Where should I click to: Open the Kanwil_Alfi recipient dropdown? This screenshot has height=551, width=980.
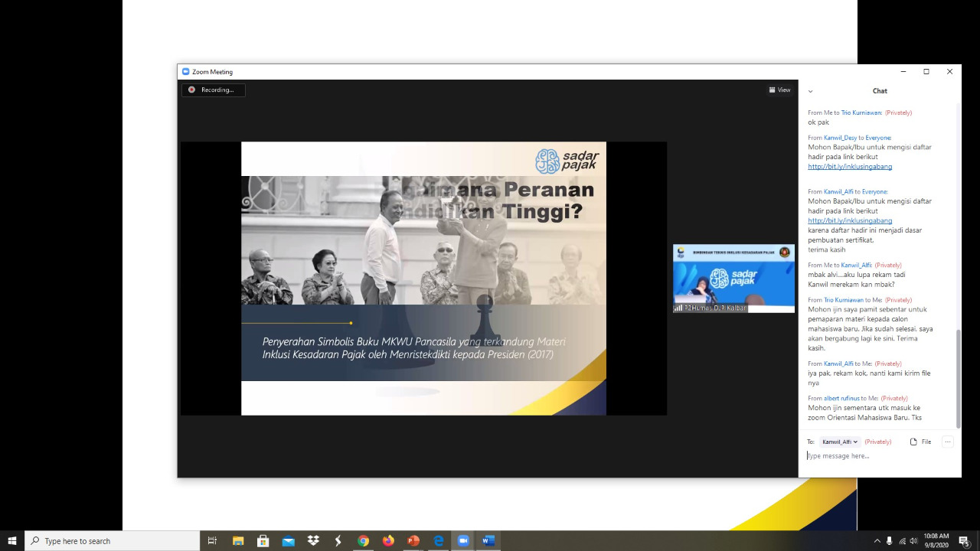tap(840, 442)
